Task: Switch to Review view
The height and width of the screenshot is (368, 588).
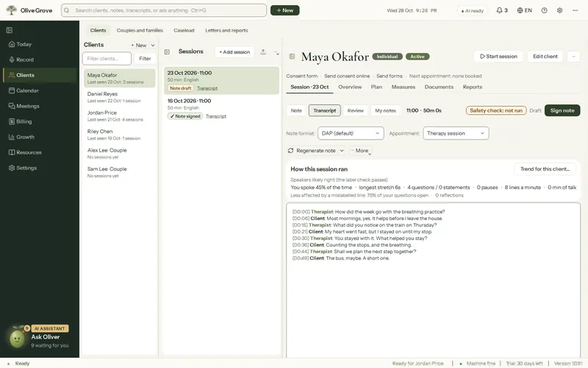Action: pyautogui.click(x=356, y=110)
